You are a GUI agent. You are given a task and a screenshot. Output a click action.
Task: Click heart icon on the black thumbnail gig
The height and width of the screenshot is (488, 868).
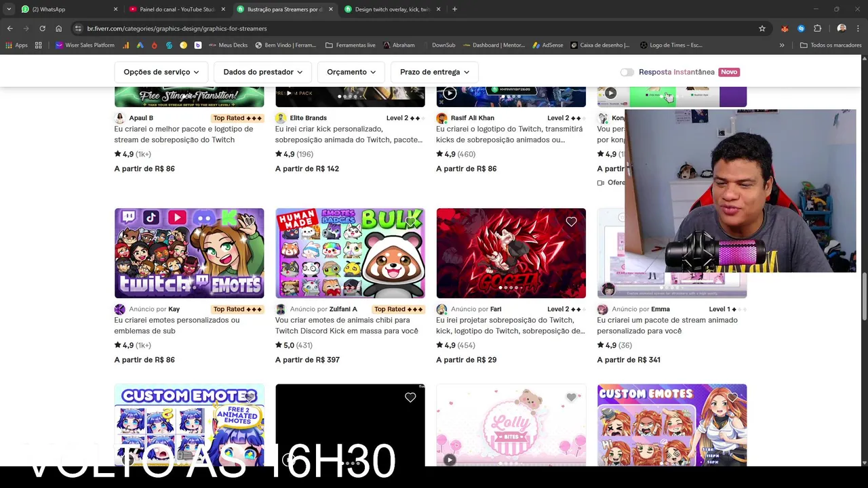pyautogui.click(x=410, y=398)
